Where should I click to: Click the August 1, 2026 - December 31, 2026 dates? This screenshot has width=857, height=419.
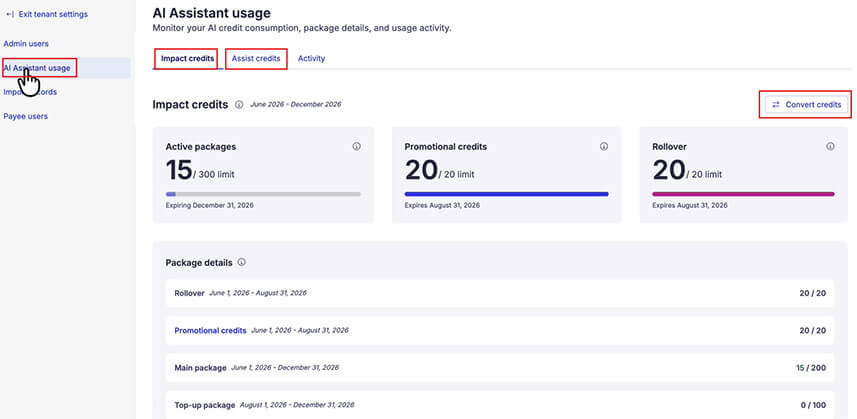pyautogui.click(x=297, y=405)
